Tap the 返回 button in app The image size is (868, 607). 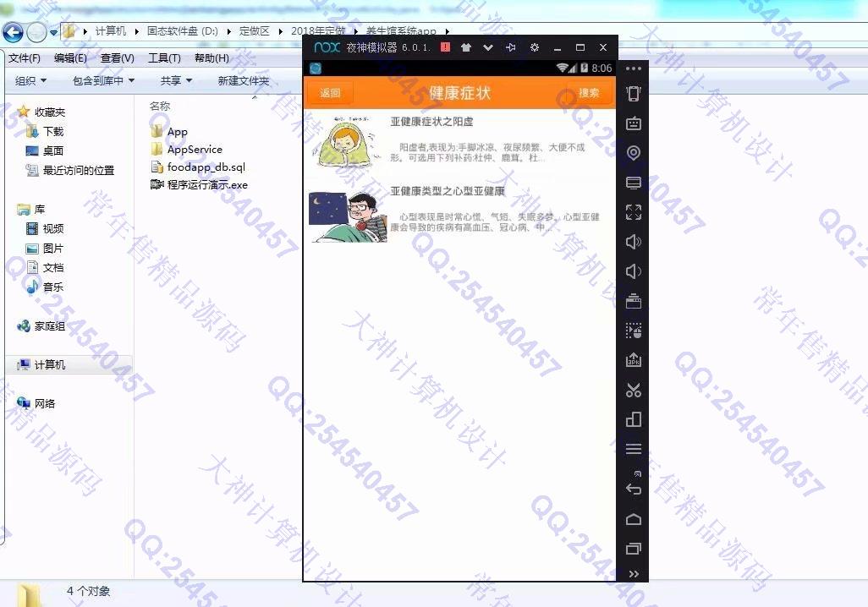click(x=330, y=93)
